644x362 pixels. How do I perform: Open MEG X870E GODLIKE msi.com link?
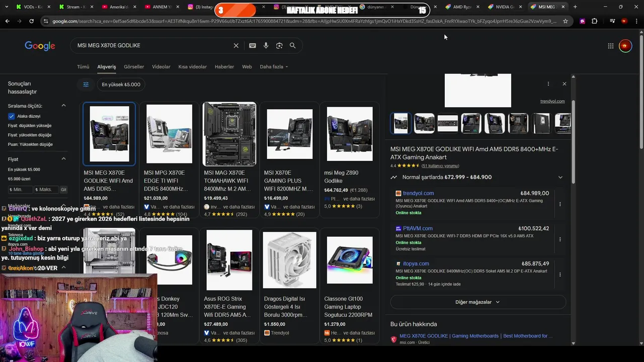476,336
